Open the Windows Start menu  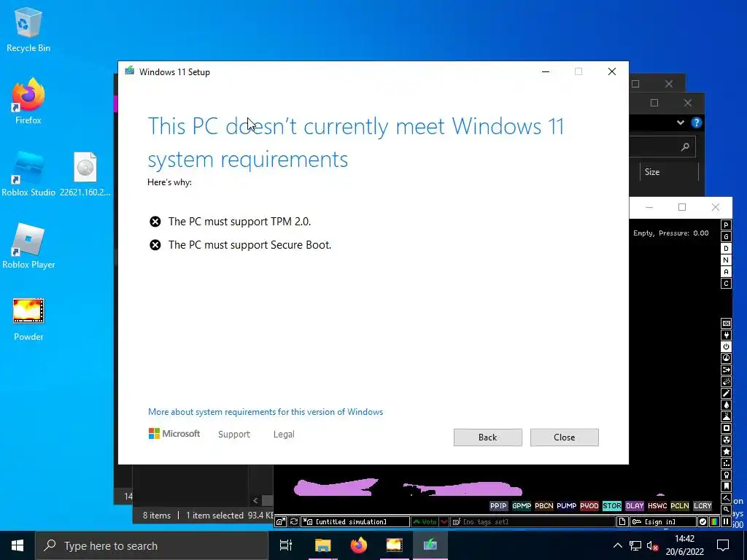tap(18, 545)
